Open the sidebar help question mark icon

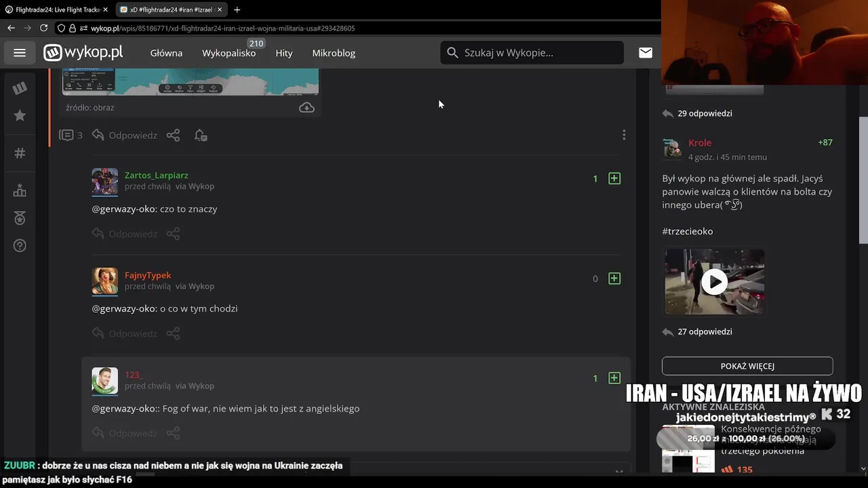[x=20, y=245]
